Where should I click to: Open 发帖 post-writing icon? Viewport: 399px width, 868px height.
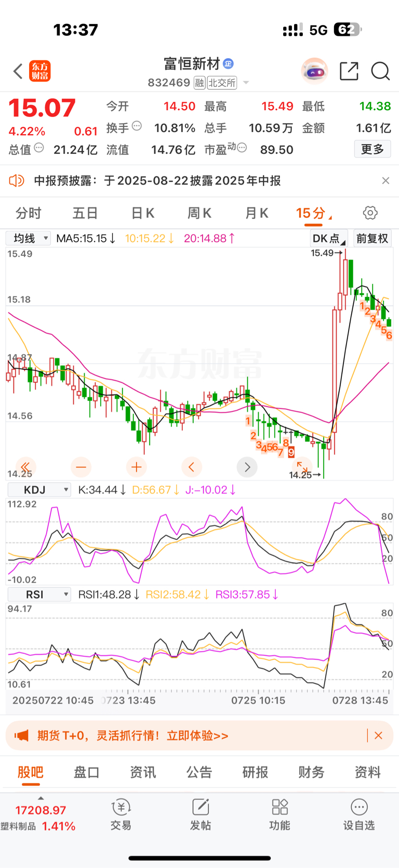pos(201,814)
